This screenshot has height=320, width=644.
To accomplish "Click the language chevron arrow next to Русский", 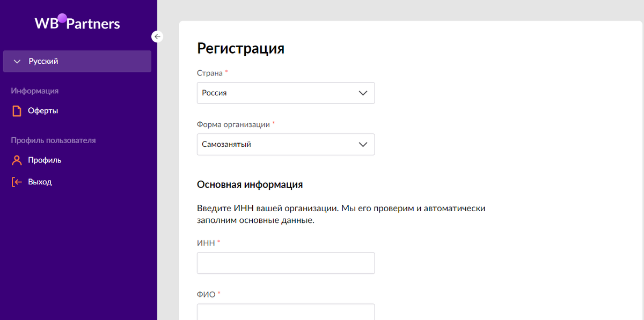I will point(17,61).
